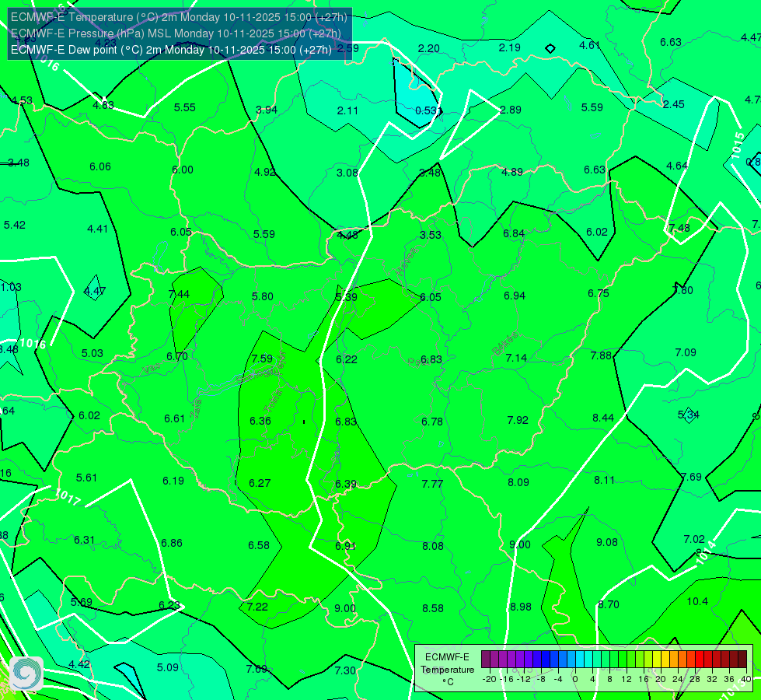Click the 6.94 grid value
Viewport: 761px width, 700px height.
[x=515, y=296]
